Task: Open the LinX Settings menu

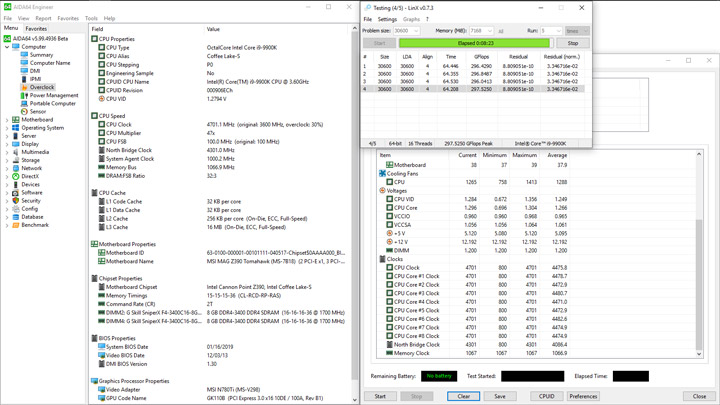Action: [x=387, y=19]
